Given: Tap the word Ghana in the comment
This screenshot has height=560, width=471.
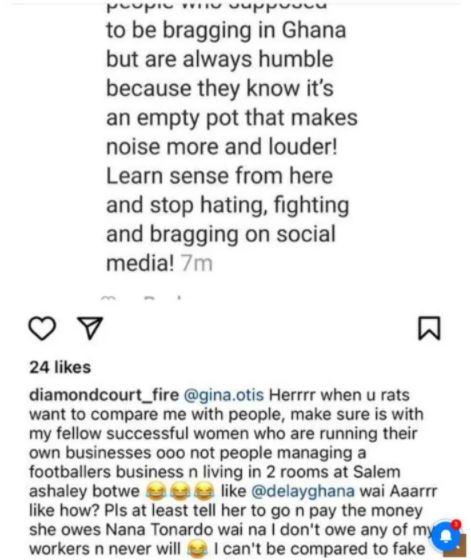Looking at the screenshot, I should tap(314, 30).
